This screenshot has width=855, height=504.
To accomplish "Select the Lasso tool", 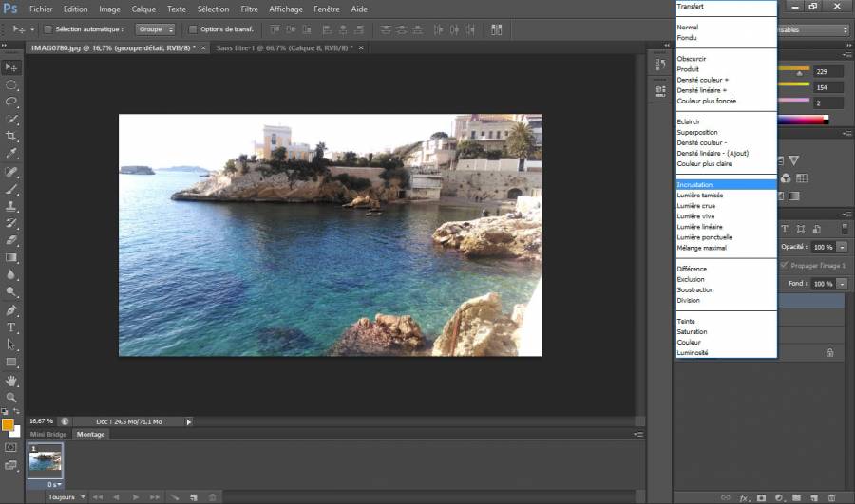I will pos(11,101).
